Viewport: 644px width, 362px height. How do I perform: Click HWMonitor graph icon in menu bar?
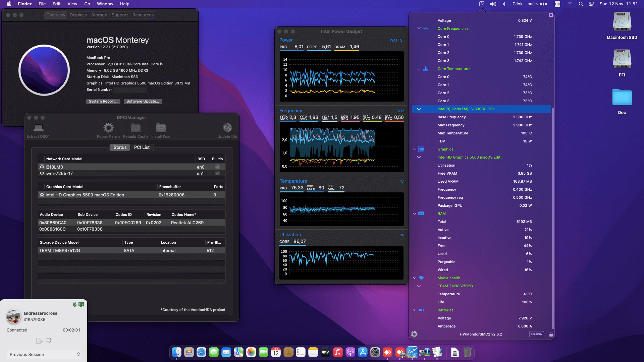pyautogui.click(x=482, y=4)
